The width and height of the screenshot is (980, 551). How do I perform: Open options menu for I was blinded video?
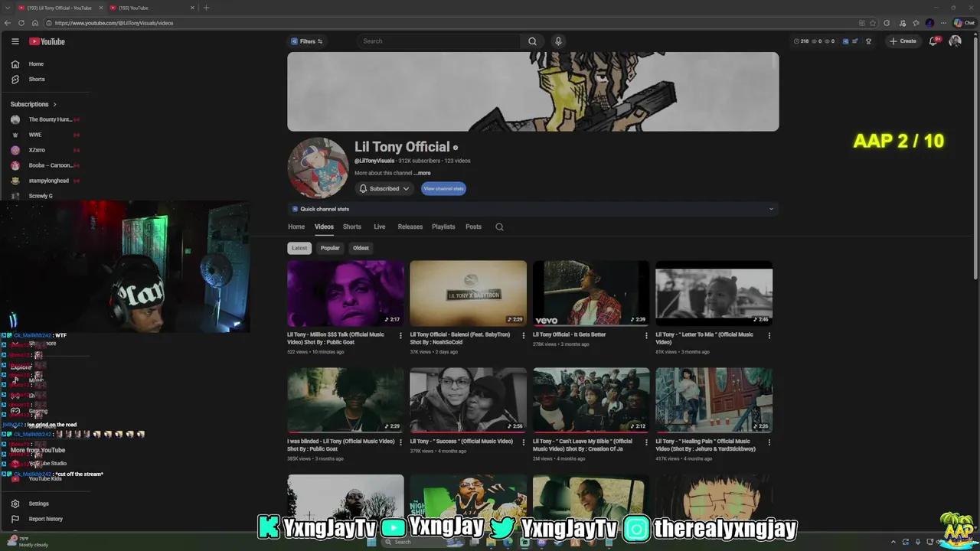pos(400,442)
